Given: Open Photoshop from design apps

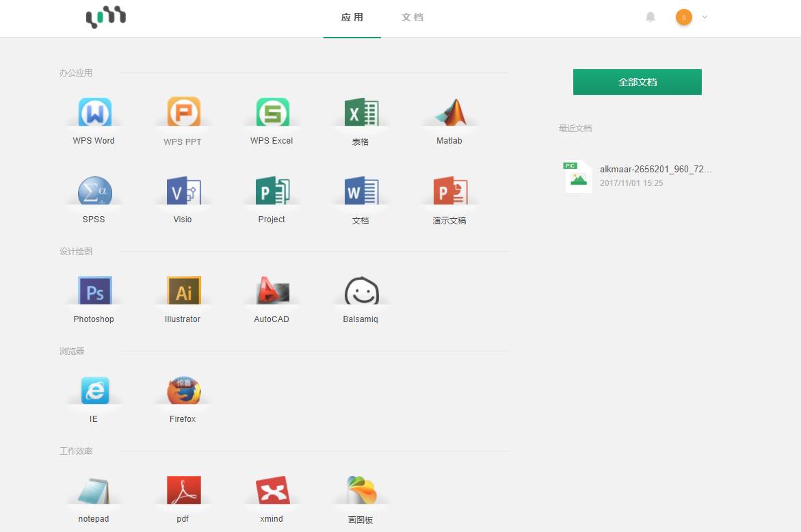Looking at the screenshot, I should (x=94, y=291).
